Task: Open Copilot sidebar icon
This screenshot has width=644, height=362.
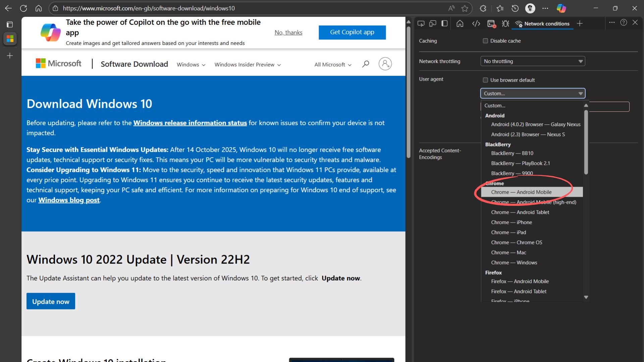Action: 561,8
